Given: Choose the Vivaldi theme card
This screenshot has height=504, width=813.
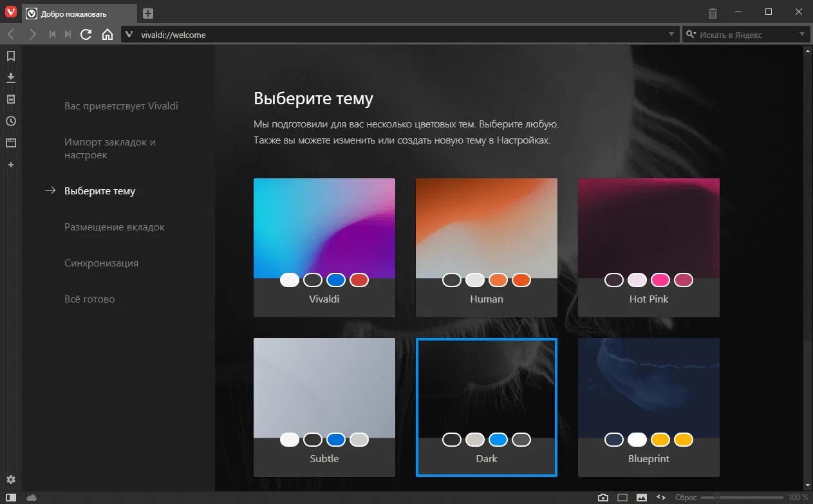Looking at the screenshot, I should click(x=324, y=247).
